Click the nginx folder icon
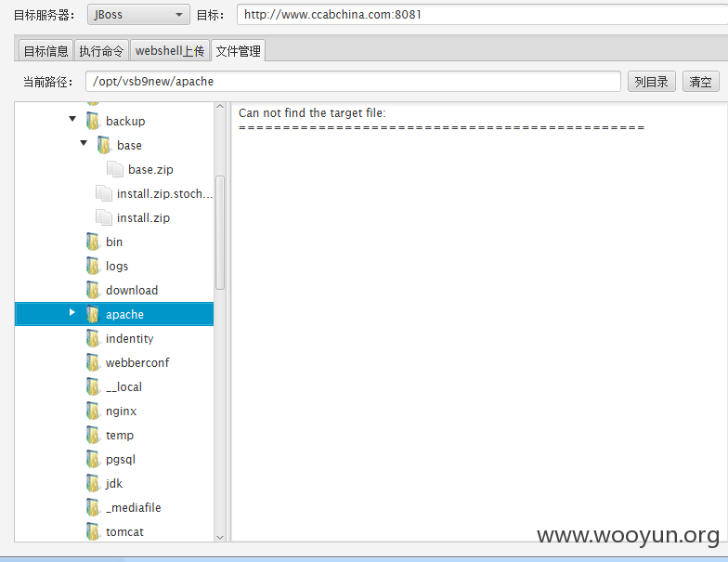This screenshot has height=562, width=728. [93, 411]
